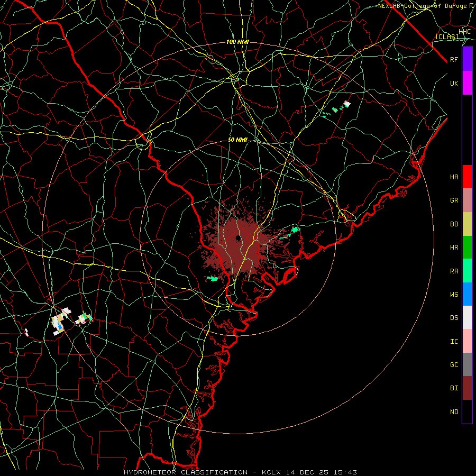
Task: Click the 50 NMI range ring label
Action: (237, 140)
